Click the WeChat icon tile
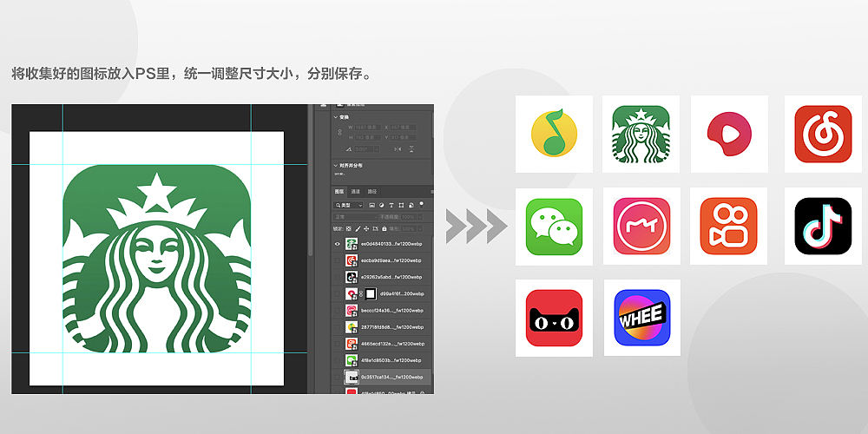The height and width of the screenshot is (434, 868). [554, 227]
